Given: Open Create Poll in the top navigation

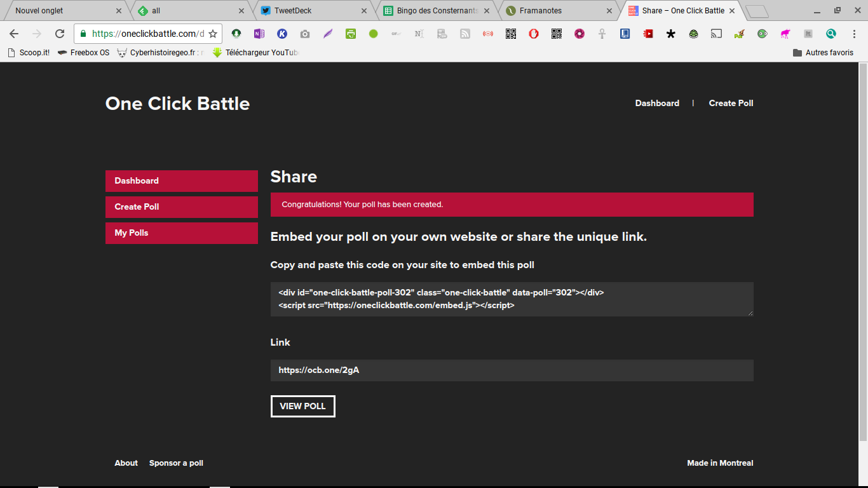Looking at the screenshot, I should point(731,103).
